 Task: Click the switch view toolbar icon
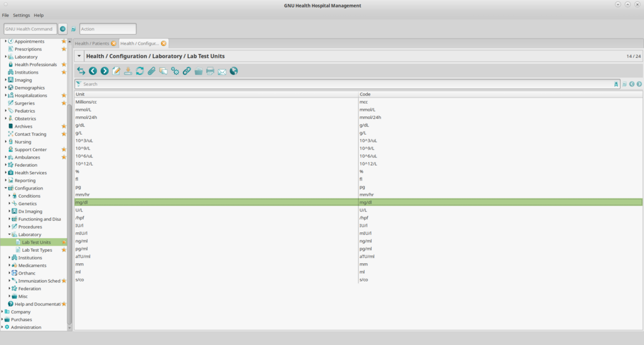(x=81, y=71)
